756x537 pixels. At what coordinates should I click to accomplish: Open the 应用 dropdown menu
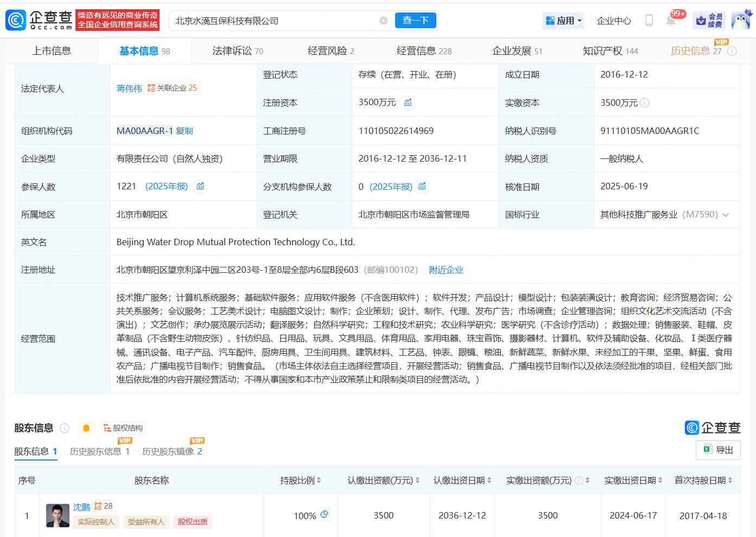coord(564,21)
